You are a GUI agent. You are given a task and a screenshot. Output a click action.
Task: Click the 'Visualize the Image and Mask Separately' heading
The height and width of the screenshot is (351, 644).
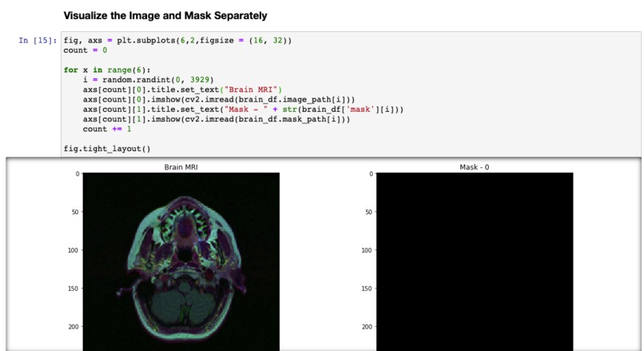pyautogui.click(x=165, y=16)
